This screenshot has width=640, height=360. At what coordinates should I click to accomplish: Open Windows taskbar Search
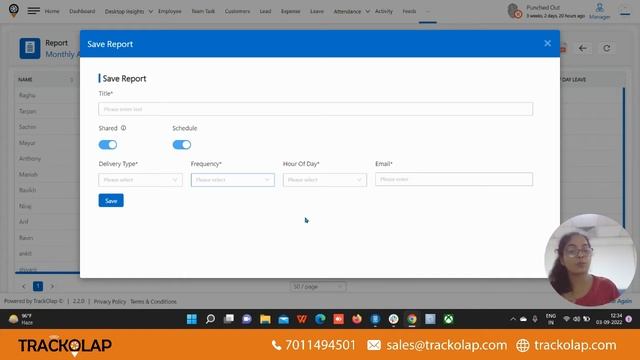[x=210, y=319]
